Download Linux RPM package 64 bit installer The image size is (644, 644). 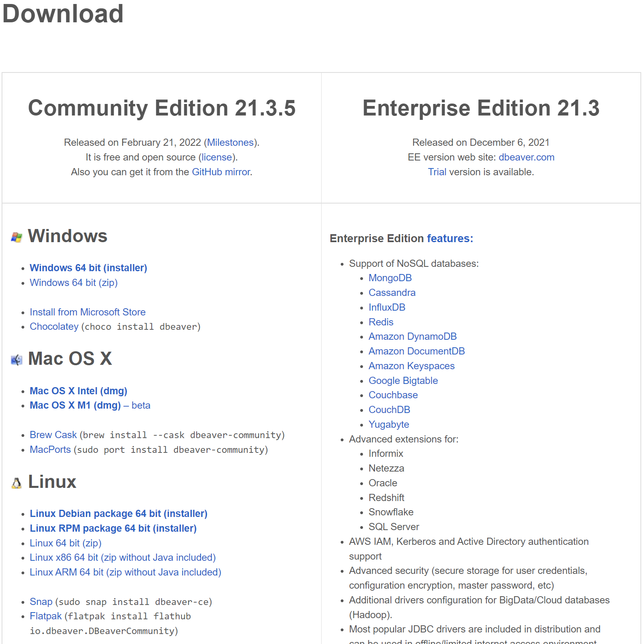(113, 529)
